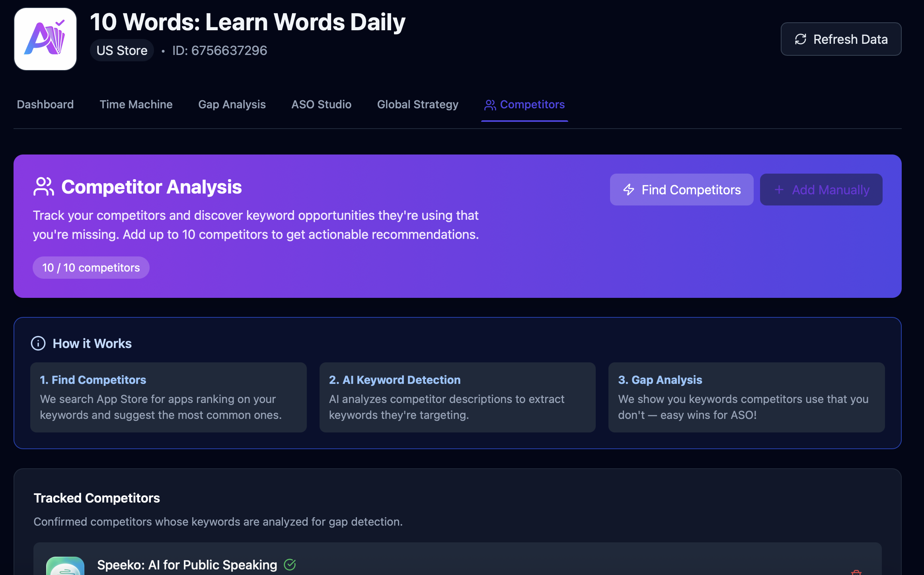Click the info circle next to How it Works
Screen dimensions: 924x575
pos(38,343)
